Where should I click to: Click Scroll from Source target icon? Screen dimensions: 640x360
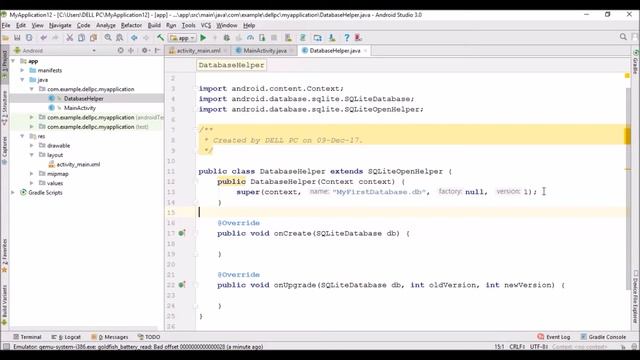(120, 51)
